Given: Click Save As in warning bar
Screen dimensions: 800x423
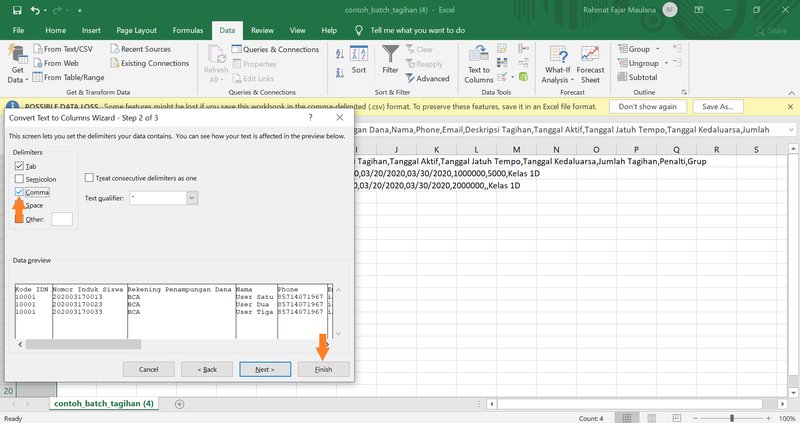Looking at the screenshot, I should tap(717, 107).
